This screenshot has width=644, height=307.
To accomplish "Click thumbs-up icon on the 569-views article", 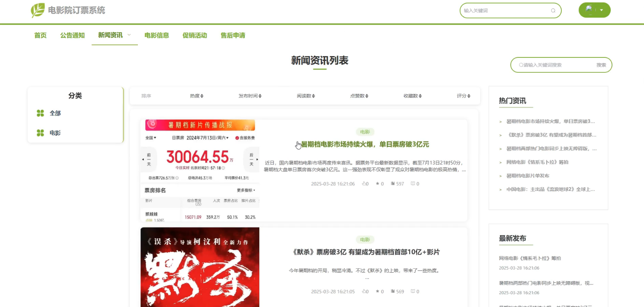I will pos(364,291).
